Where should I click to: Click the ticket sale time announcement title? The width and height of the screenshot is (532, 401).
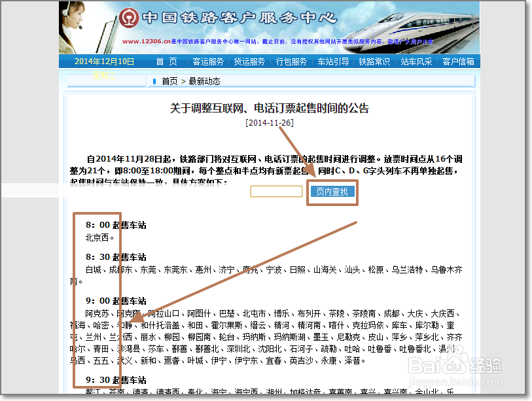(x=270, y=108)
